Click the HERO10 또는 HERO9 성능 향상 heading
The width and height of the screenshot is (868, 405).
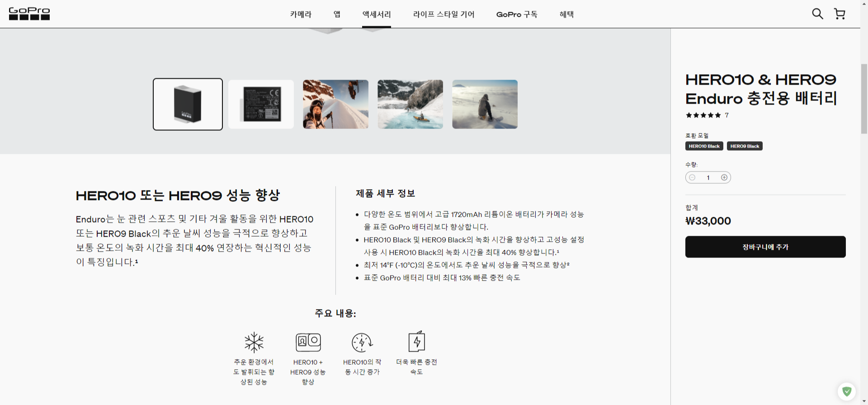[178, 195]
